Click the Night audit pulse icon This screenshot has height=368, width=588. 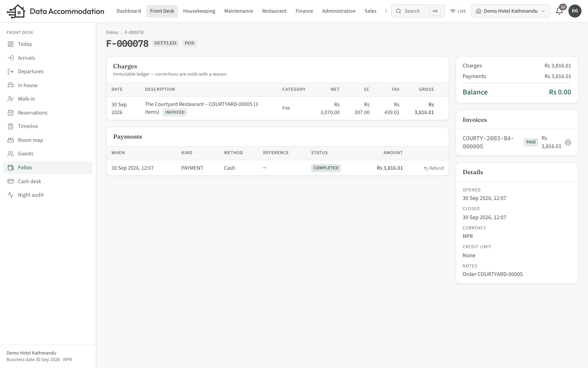[x=10, y=195]
